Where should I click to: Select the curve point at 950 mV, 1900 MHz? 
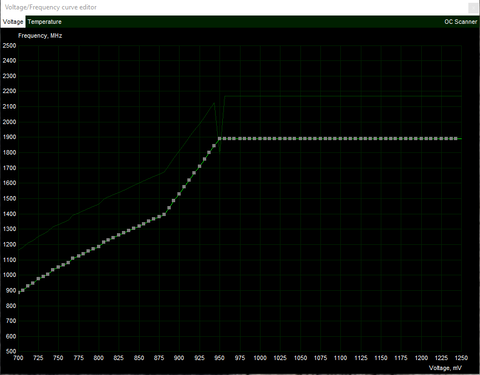pos(219,138)
